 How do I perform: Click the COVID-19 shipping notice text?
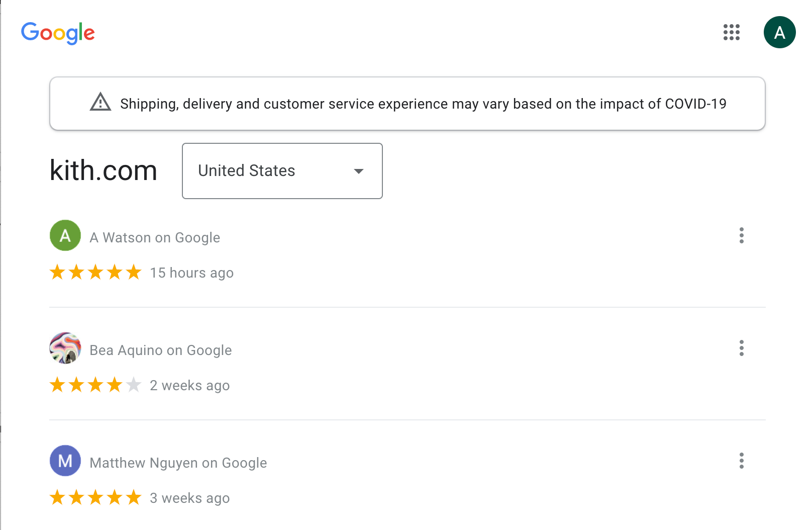coord(423,104)
